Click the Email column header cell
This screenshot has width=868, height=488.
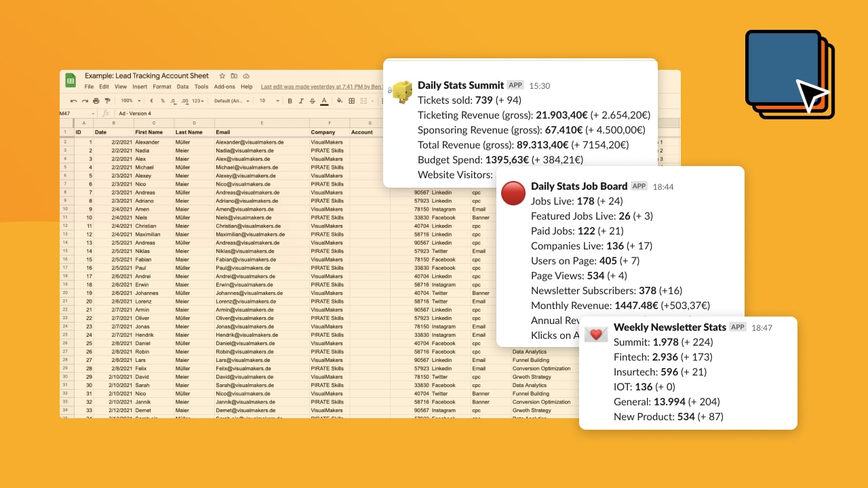click(x=261, y=132)
